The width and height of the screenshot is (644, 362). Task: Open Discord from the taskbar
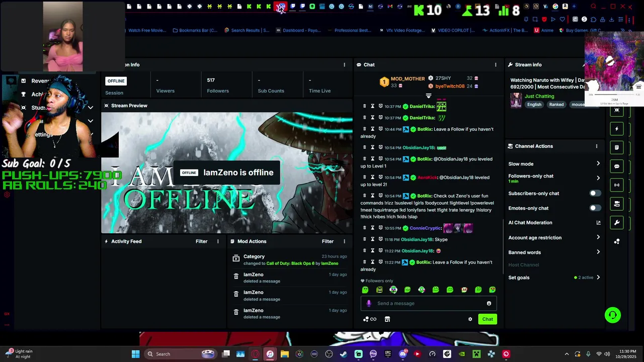click(403, 354)
